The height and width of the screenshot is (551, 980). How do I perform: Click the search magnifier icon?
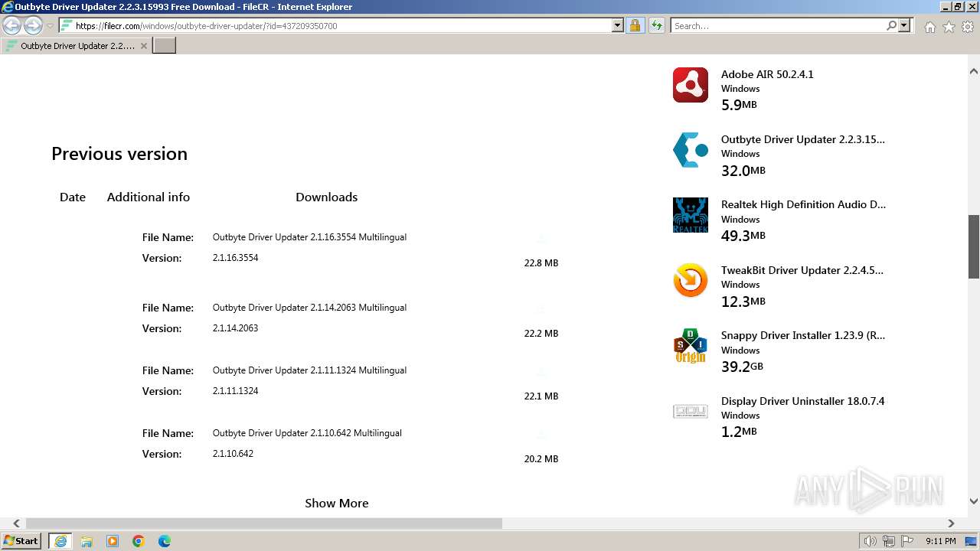coord(891,25)
